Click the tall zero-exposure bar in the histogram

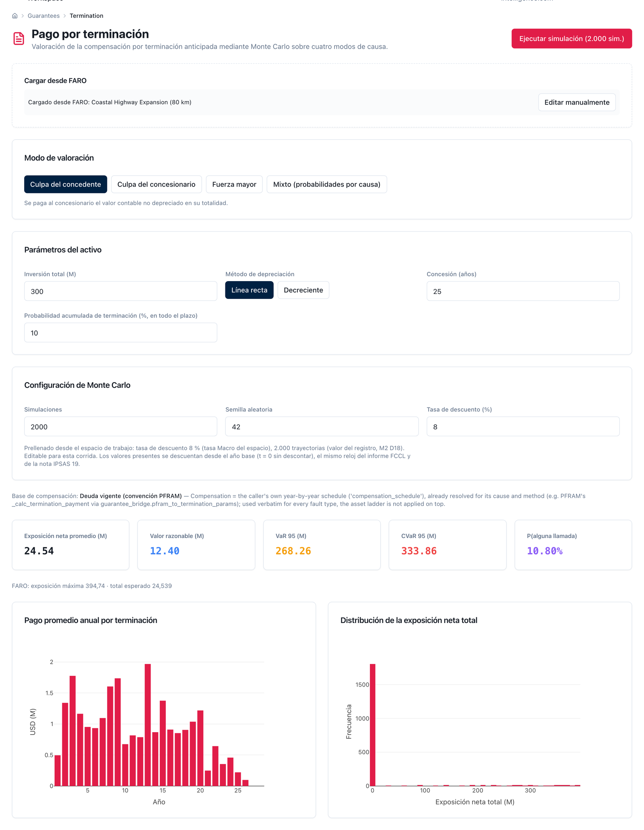coord(373,725)
